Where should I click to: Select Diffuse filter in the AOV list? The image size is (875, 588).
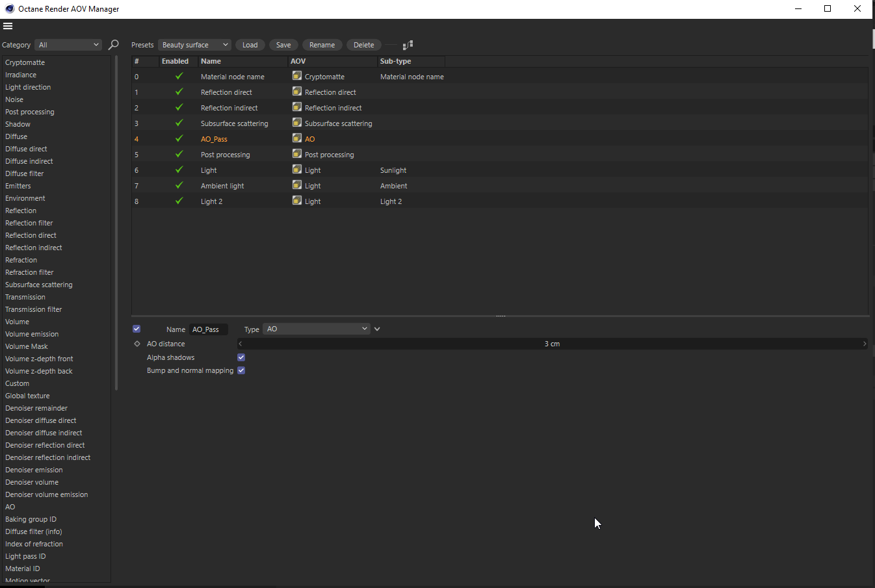click(x=25, y=173)
